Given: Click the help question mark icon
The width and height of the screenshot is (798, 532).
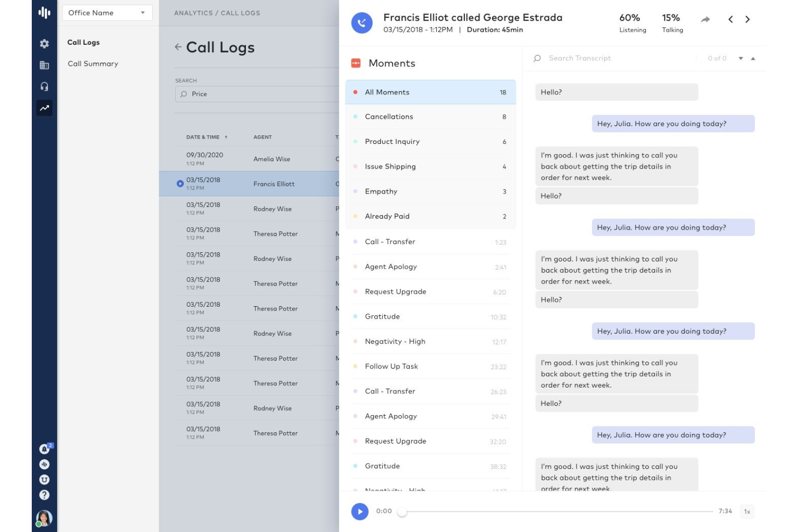Looking at the screenshot, I should 45,494.
